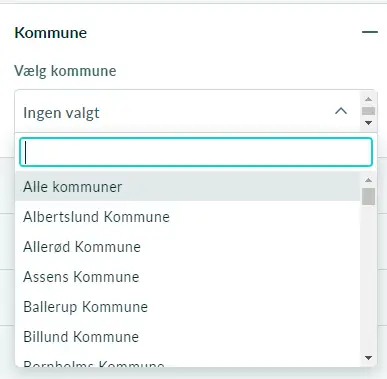387x379 pixels.
Task: Choose 'Allerød Kommune' option
Action: [188, 247]
